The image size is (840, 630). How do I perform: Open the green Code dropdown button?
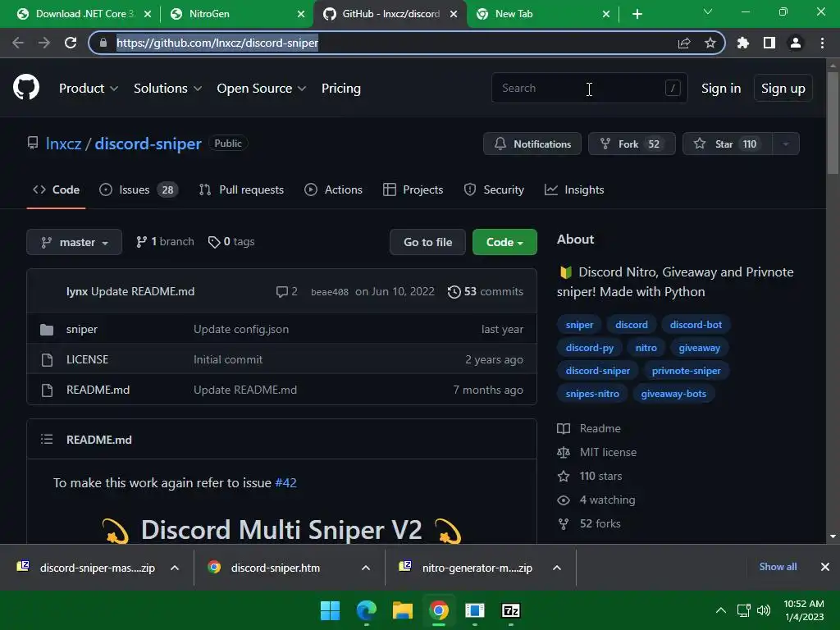(x=504, y=242)
